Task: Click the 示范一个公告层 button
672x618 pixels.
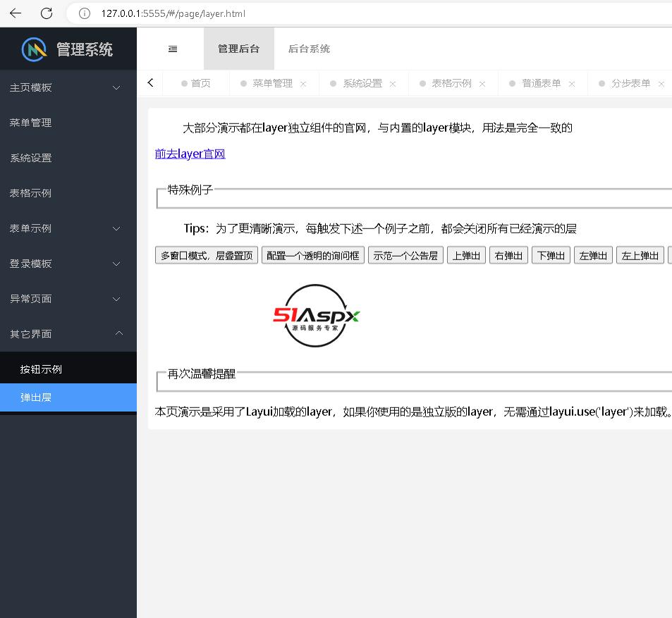Action: click(x=405, y=256)
